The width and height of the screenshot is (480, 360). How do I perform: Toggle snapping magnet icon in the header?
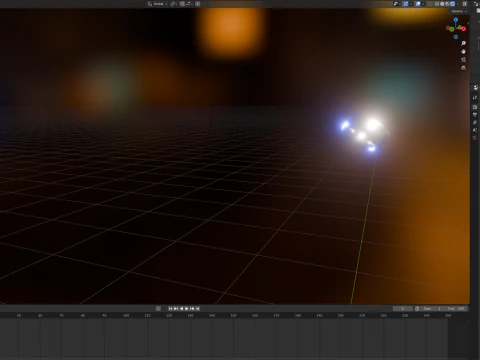[x=182, y=4]
